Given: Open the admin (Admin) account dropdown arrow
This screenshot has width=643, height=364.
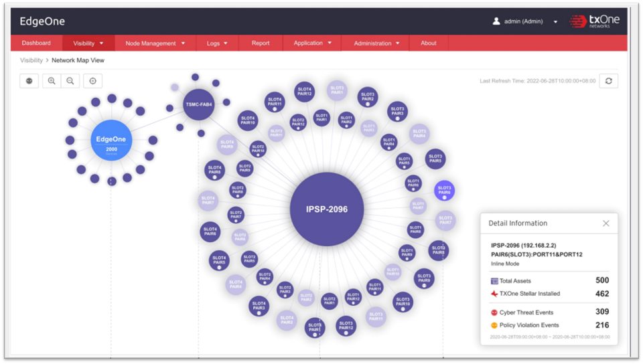Looking at the screenshot, I should point(555,21).
